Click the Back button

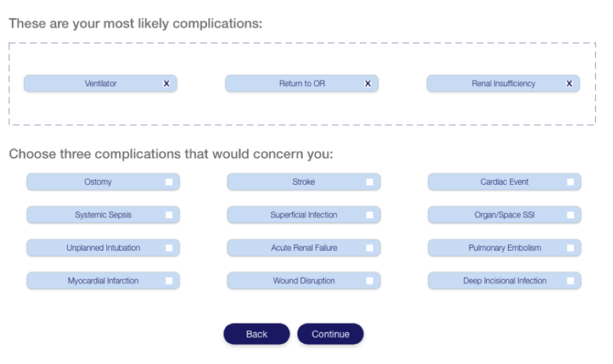256,334
